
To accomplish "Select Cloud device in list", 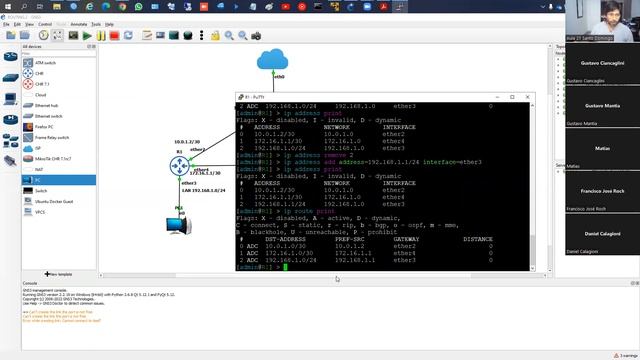I will pos(59,95).
